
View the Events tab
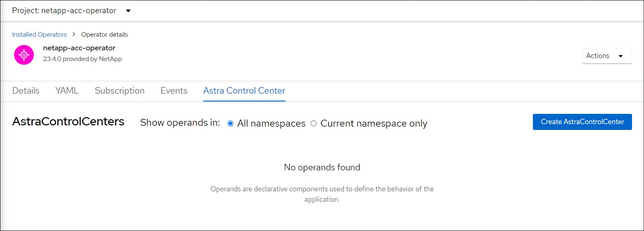tap(174, 91)
